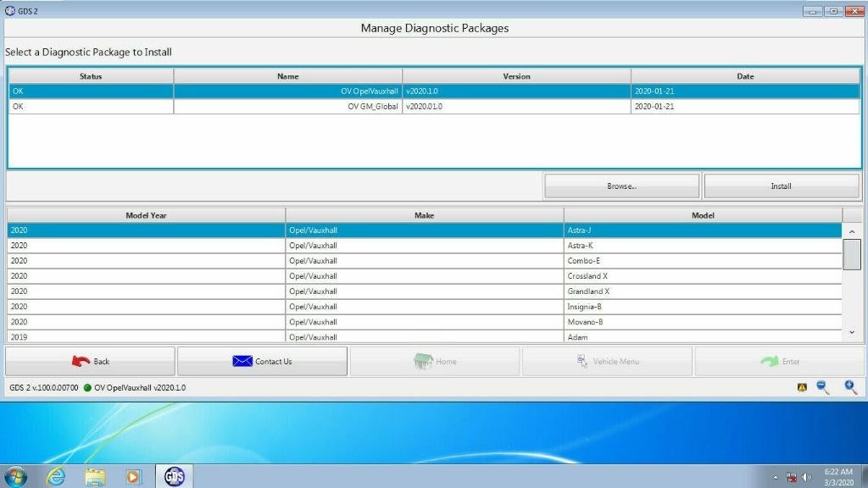The image size is (868, 488).
Task: Click the Model column header
Action: point(703,215)
